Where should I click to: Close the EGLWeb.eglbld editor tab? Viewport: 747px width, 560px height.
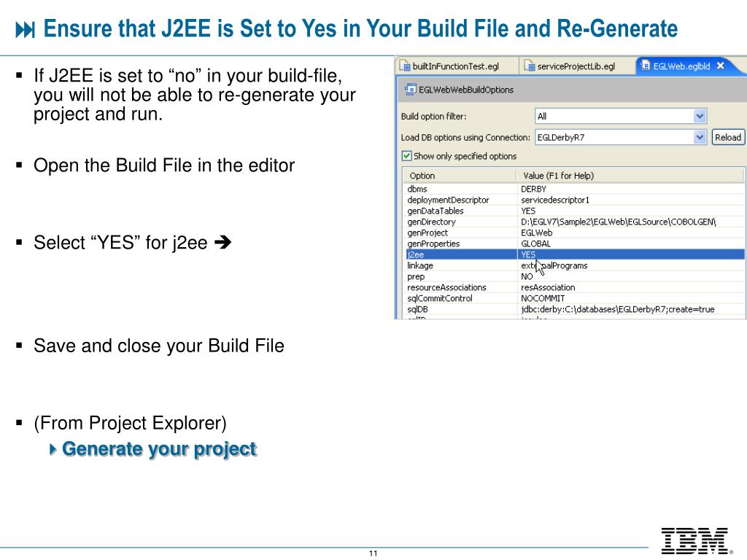tap(720, 66)
